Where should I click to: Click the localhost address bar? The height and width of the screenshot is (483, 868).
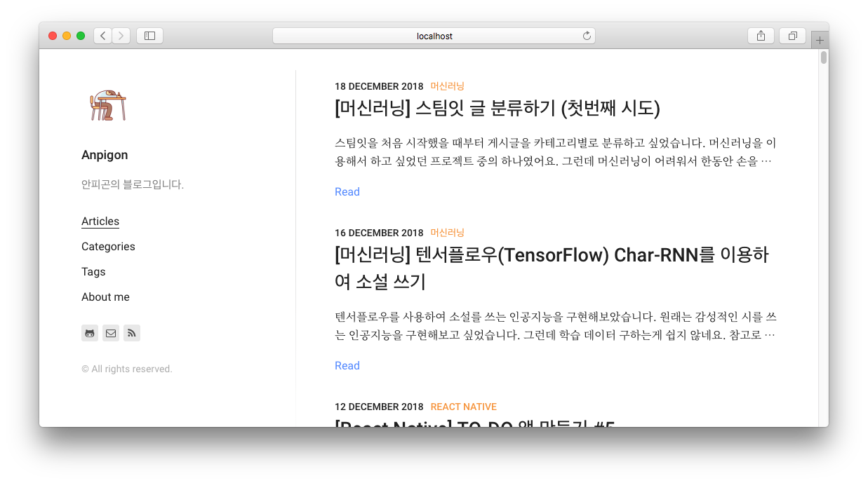[434, 36]
